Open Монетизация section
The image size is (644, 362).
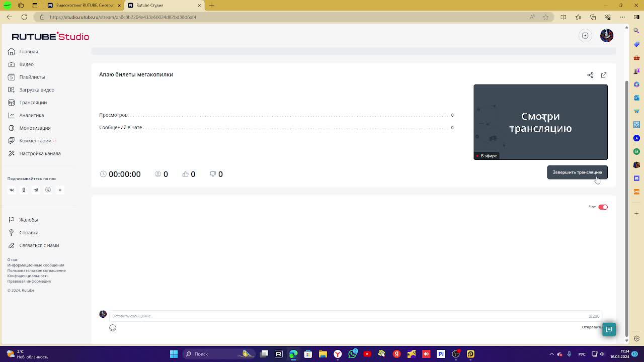click(29, 128)
